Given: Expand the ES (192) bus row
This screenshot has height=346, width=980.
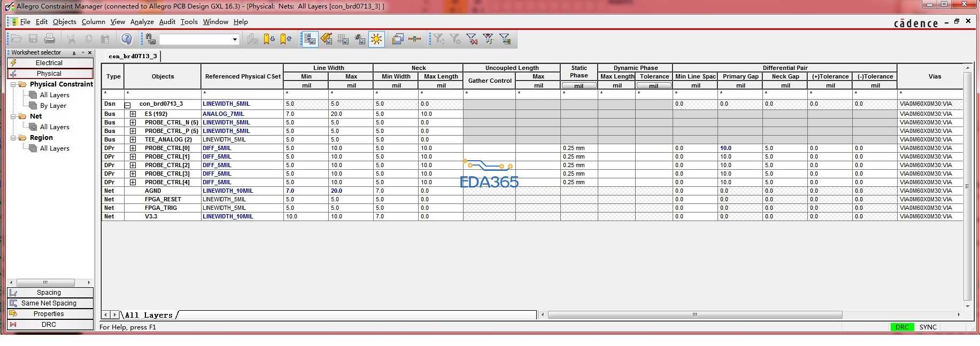Looking at the screenshot, I should pyautogui.click(x=133, y=114).
